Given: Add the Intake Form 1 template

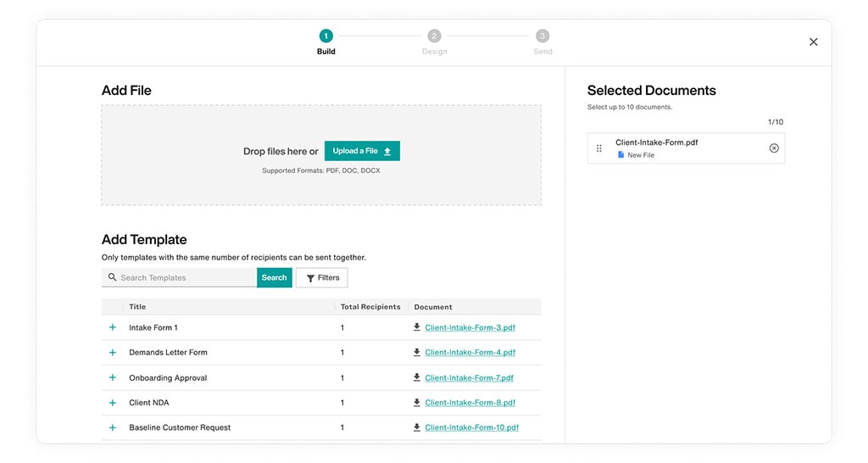Looking at the screenshot, I should [112, 327].
